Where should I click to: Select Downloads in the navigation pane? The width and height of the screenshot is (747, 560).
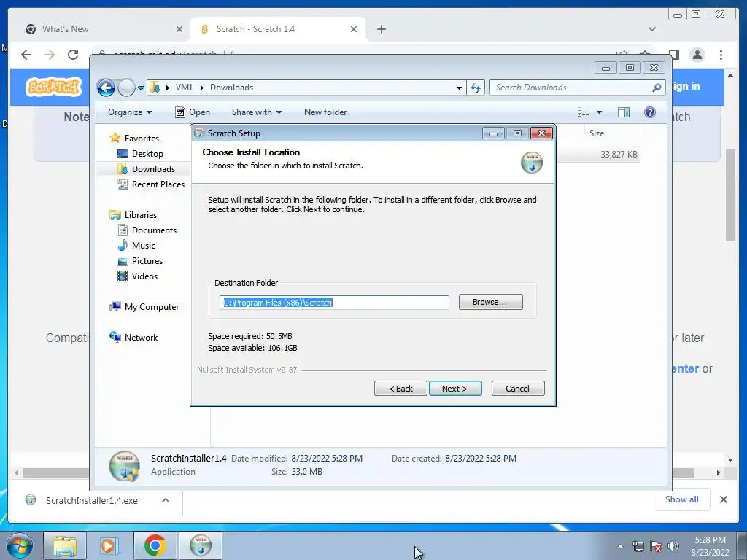[x=153, y=169]
